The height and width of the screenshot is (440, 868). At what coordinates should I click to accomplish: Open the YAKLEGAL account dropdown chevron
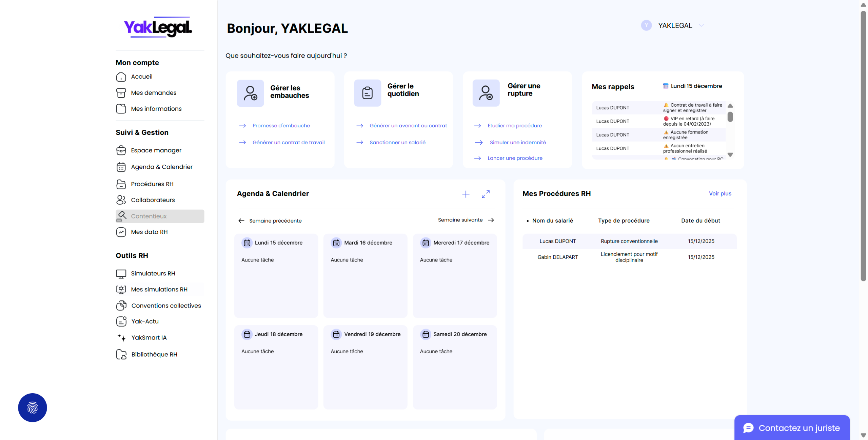point(702,25)
